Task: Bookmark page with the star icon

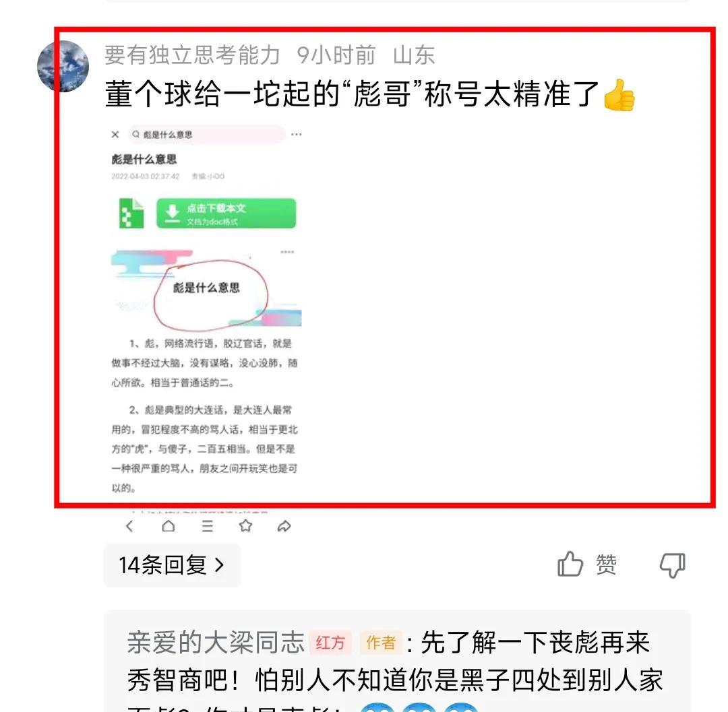Action: pos(245,526)
